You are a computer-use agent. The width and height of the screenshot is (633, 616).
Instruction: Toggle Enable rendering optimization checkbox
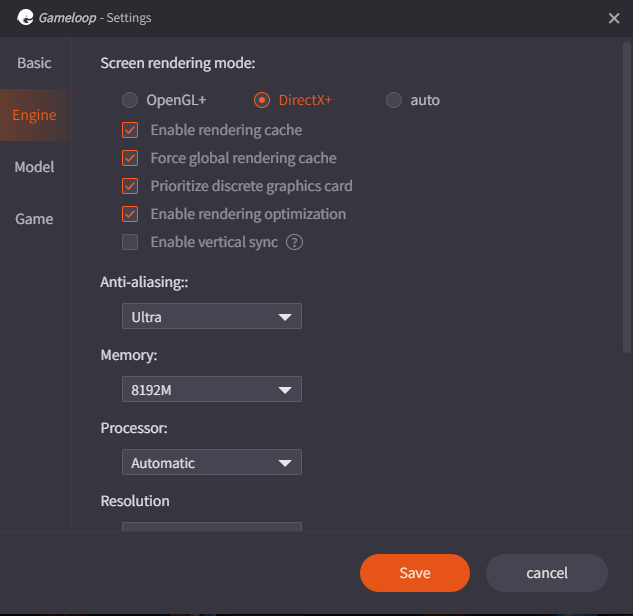(x=130, y=214)
